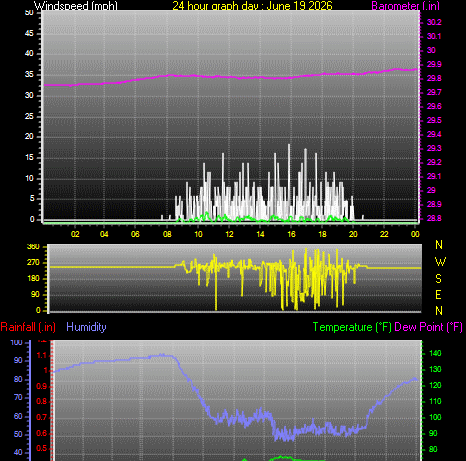Click the "02" hour label on time axis
This screenshot has width=466, height=461.
[75, 234]
